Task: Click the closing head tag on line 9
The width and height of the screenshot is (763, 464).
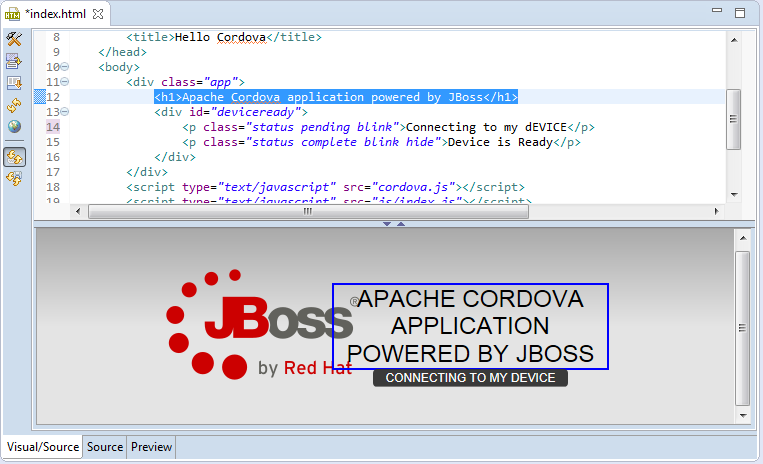Action: coord(122,52)
